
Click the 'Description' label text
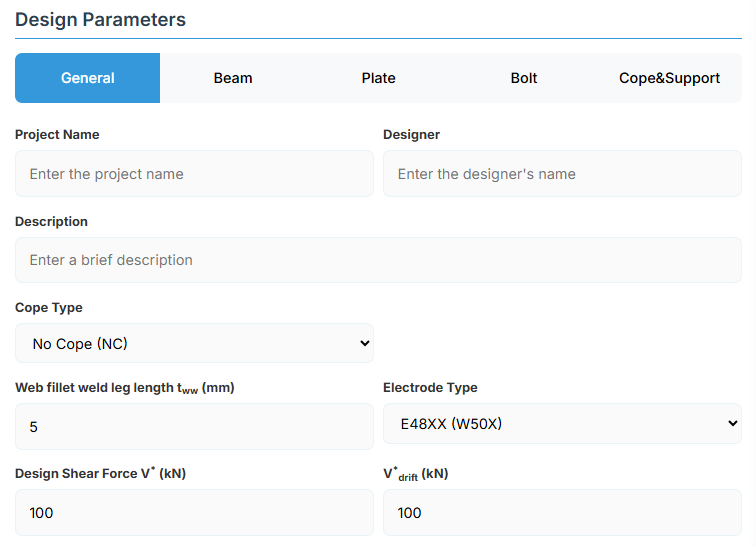(51, 222)
